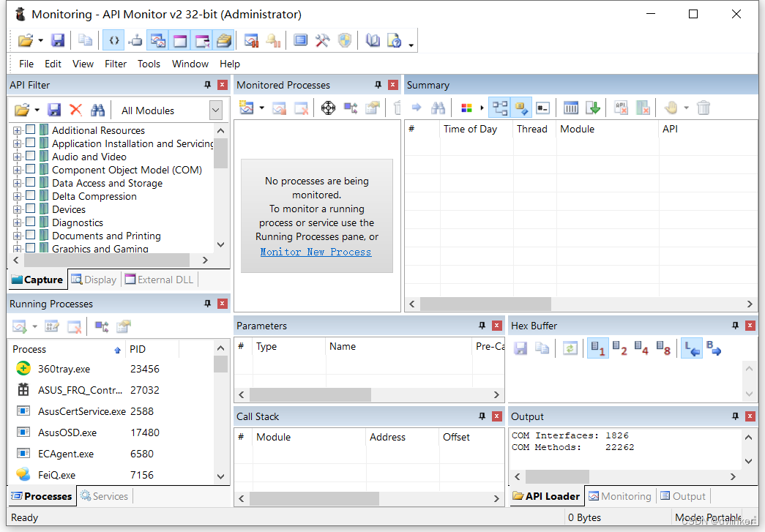Sort by the Process column header

click(67, 349)
